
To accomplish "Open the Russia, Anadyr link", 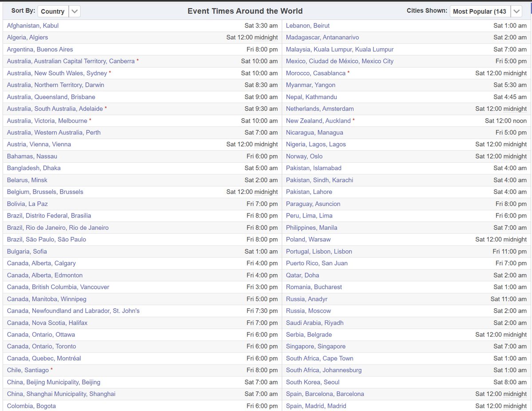I will pos(307,299).
